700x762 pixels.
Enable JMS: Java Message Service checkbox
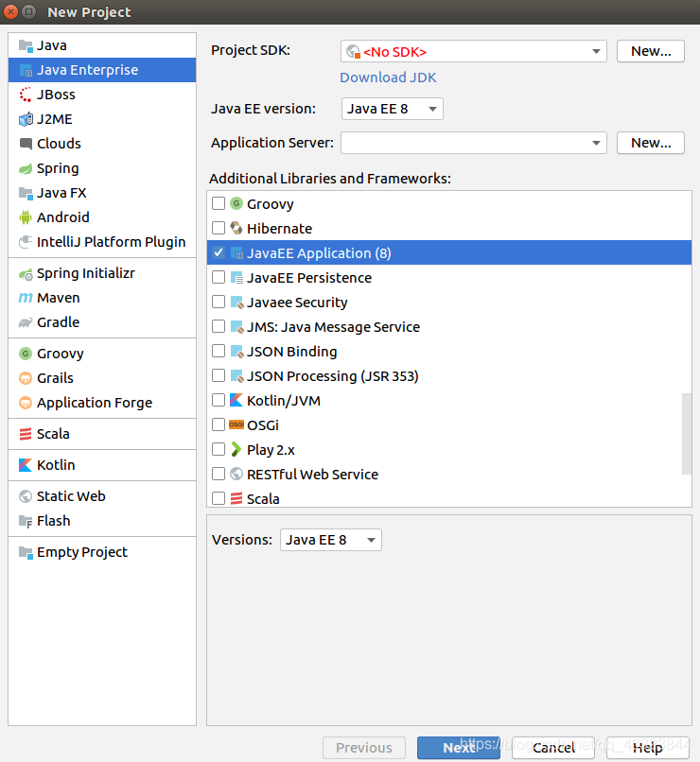coord(219,326)
